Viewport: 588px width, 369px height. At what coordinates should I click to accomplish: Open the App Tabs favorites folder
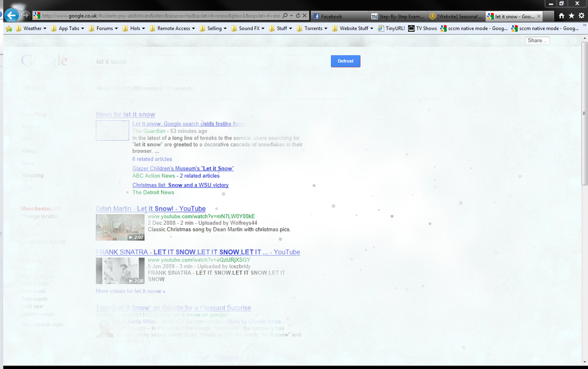pos(68,28)
